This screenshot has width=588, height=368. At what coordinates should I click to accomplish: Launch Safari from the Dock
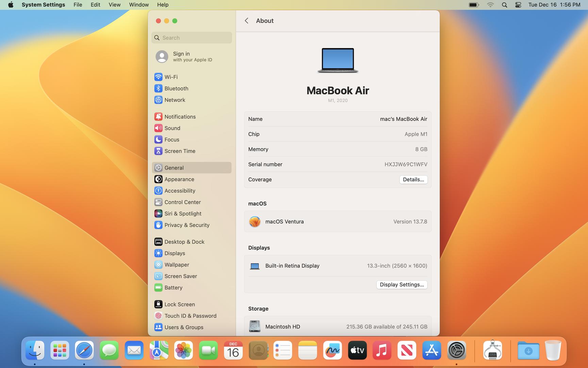[84, 350]
